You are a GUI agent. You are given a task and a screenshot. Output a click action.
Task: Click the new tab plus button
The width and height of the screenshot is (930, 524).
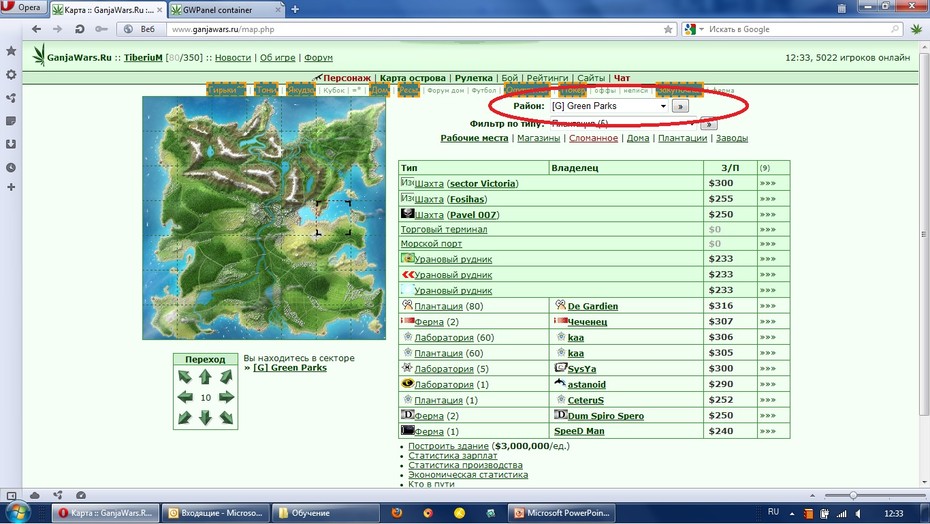(295, 9)
